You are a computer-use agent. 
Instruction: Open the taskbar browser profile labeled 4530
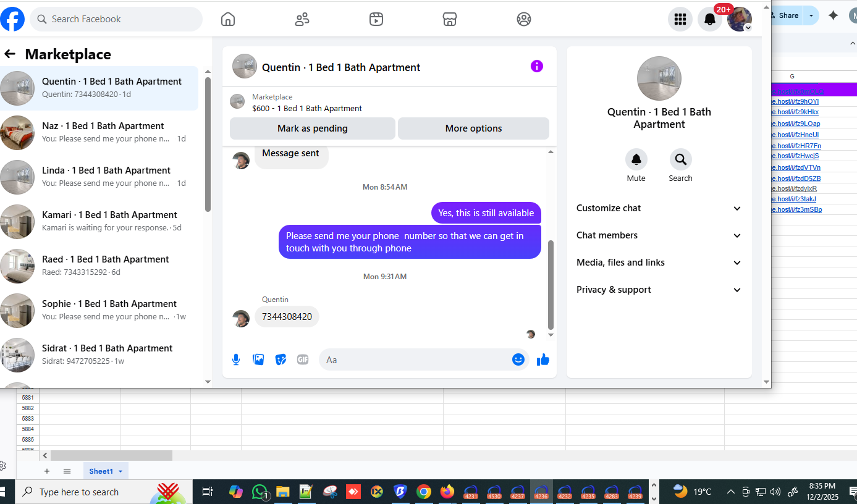[x=494, y=492]
